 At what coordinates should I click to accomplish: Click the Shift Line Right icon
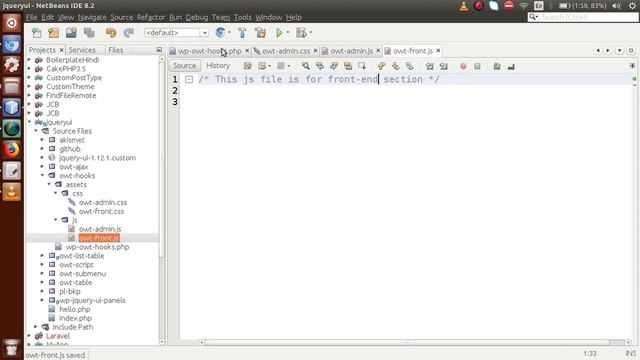click(x=444, y=66)
